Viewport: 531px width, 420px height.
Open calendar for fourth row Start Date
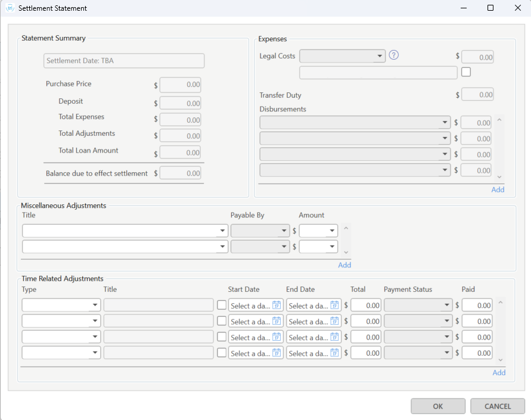coord(277,353)
